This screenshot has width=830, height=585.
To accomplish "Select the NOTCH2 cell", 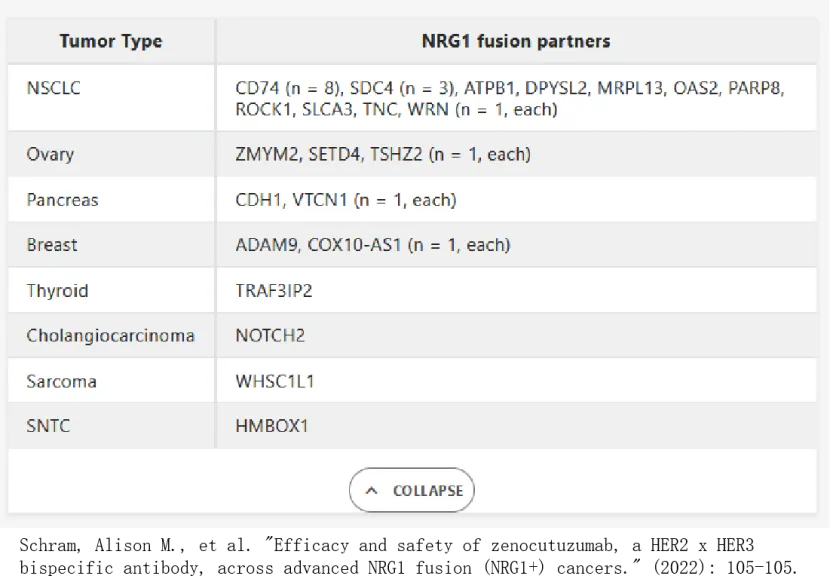I will (x=270, y=336).
